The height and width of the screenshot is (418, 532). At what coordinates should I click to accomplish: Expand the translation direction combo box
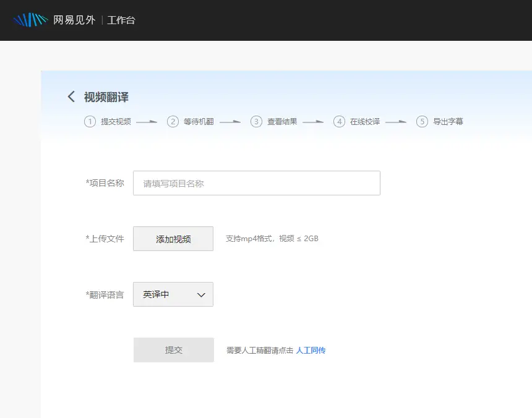point(173,294)
